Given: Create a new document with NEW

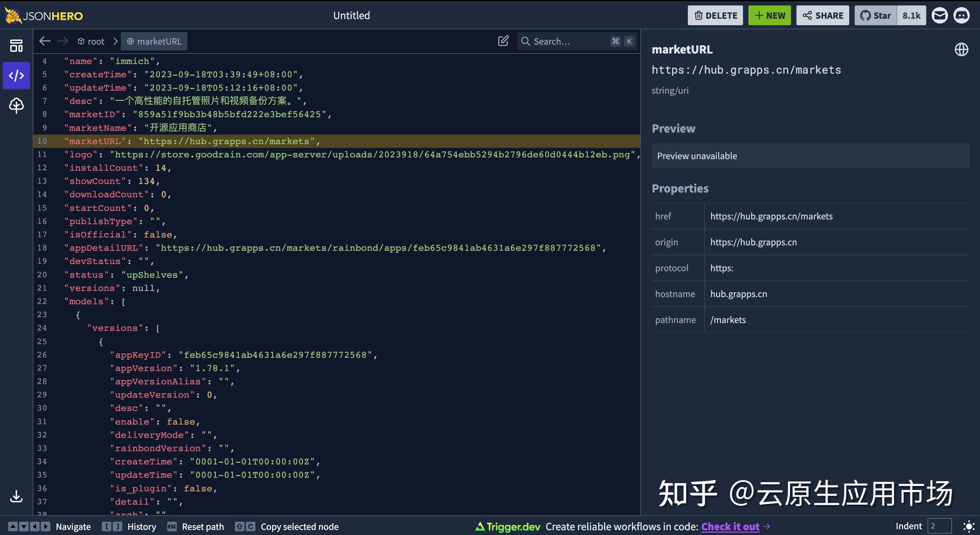Looking at the screenshot, I should (769, 15).
